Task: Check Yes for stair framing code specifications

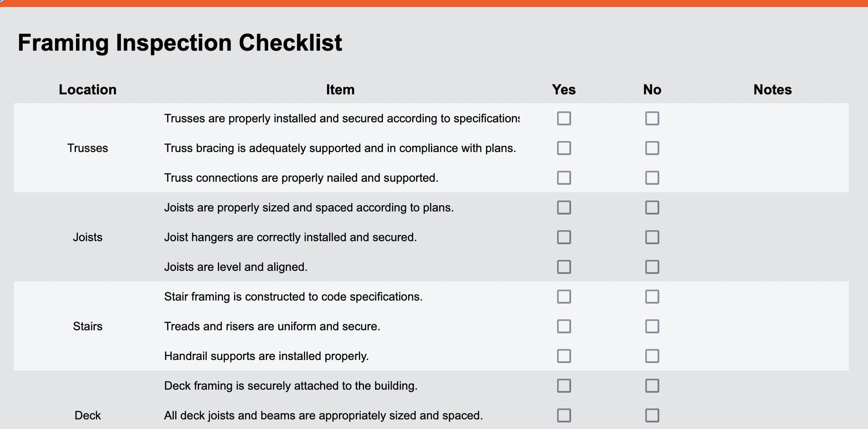Action: pyautogui.click(x=564, y=297)
